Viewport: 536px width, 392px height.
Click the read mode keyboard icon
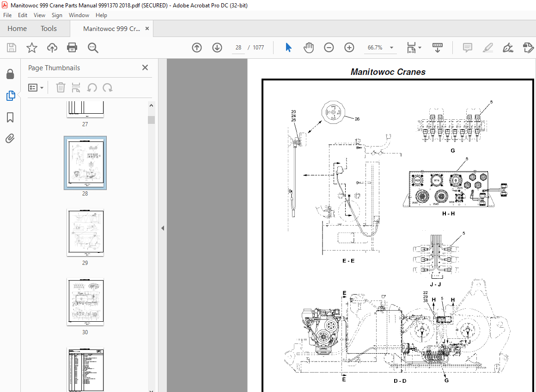coord(438,48)
